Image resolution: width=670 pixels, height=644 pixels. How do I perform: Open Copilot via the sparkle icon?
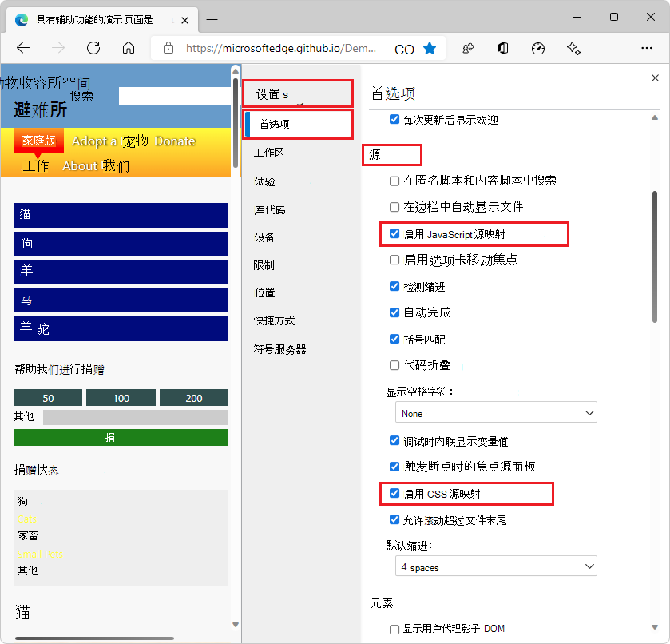[573, 48]
